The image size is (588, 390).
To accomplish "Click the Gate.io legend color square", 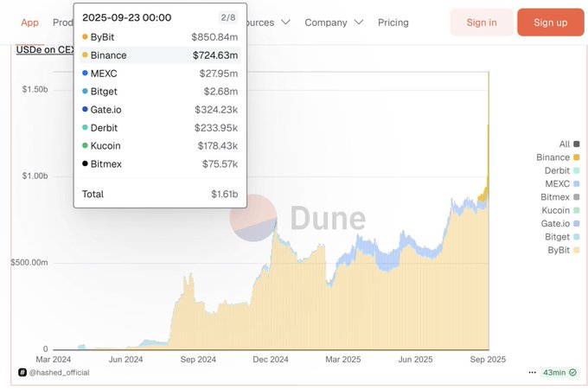I will click(x=577, y=224).
